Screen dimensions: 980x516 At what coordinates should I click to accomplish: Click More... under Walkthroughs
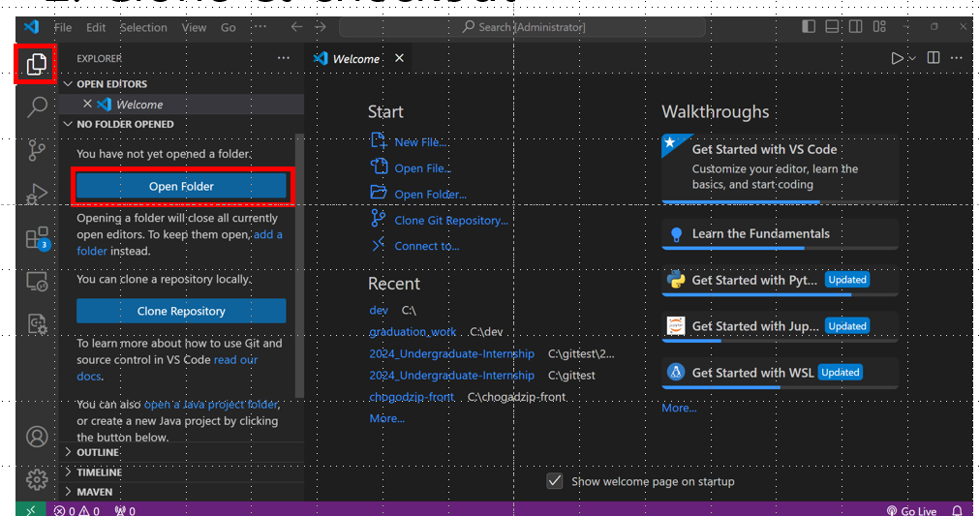tap(679, 408)
